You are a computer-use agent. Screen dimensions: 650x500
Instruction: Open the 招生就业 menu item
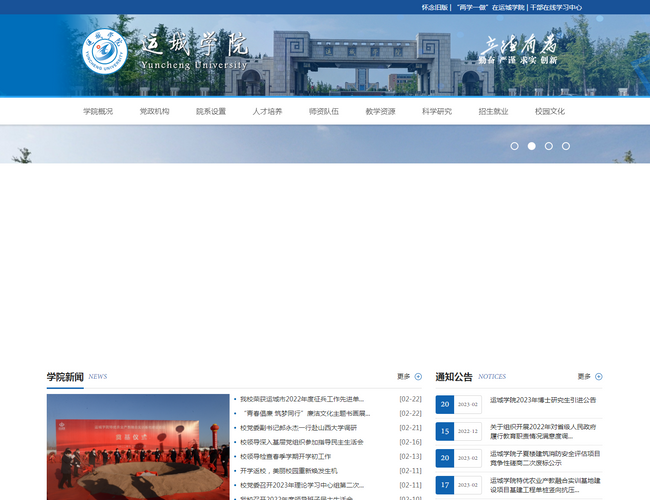point(493,112)
